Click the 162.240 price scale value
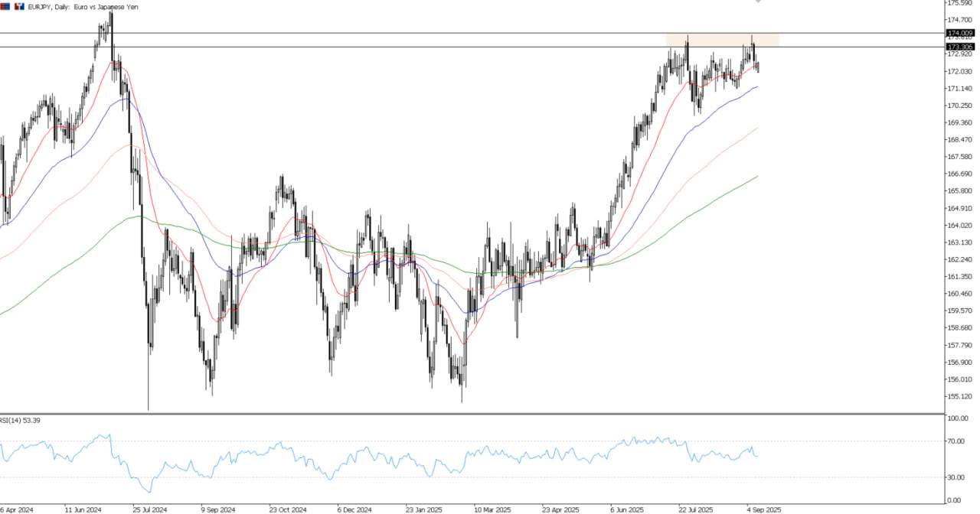Image resolution: width=980 pixels, height=514 pixels. click(x=962, y=259)
